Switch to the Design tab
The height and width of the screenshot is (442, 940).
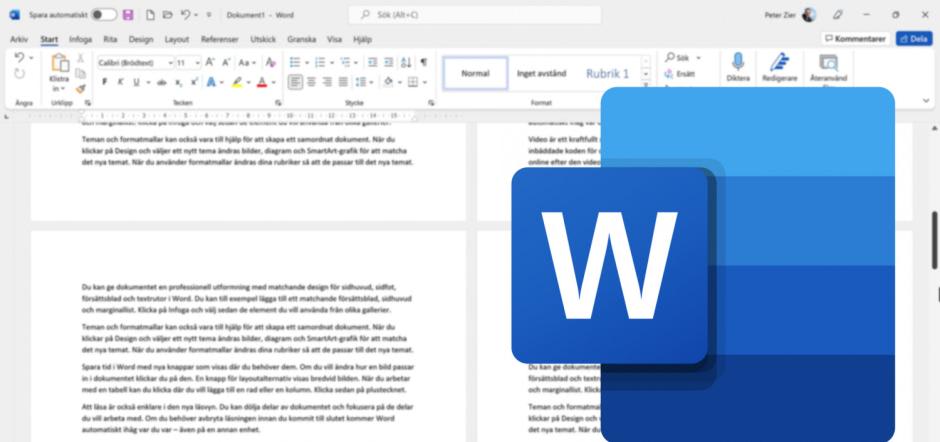[x=141, y=40]
